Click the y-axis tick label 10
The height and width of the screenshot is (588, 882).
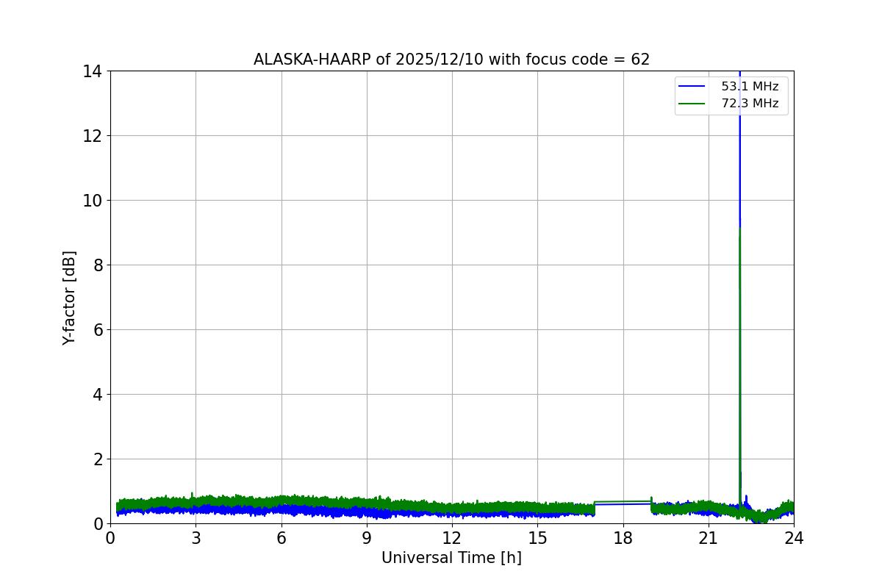[93, 201]
